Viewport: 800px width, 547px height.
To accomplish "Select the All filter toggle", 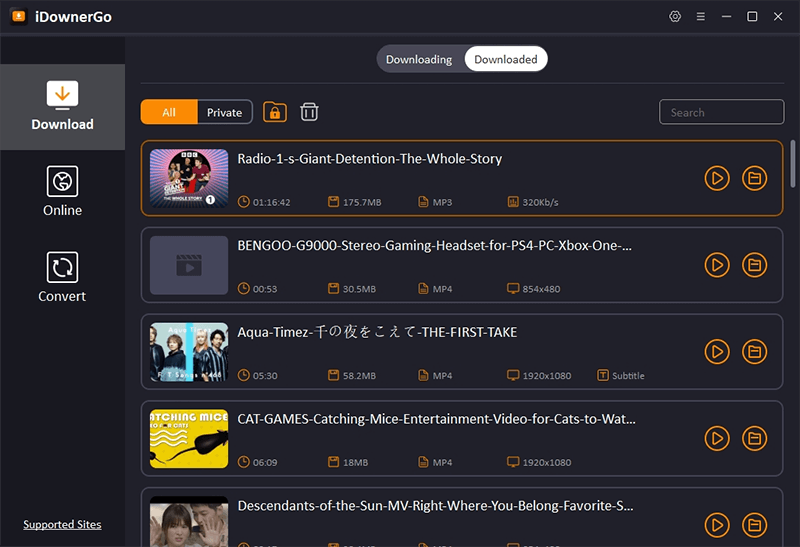I will click(x=169, y=112).
